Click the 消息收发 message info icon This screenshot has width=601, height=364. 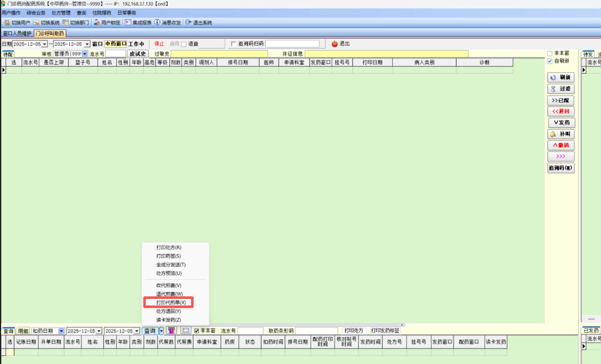coord(157,23)
